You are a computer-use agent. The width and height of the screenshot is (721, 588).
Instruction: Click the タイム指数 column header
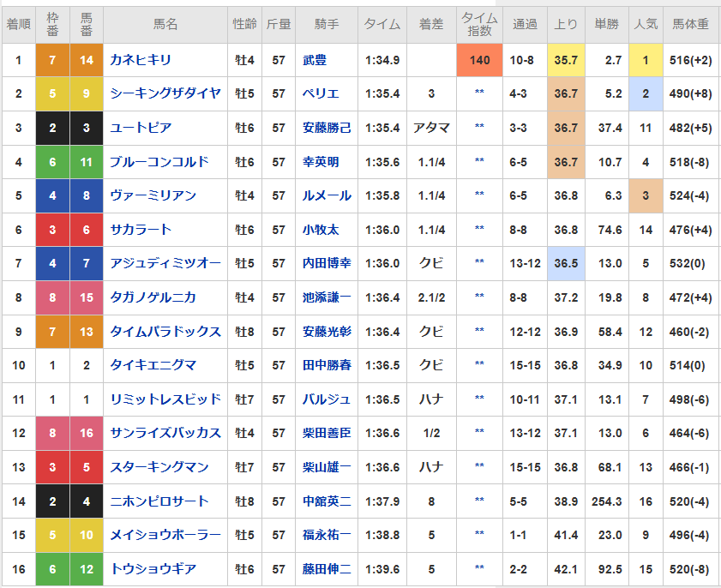click(479, 24)
